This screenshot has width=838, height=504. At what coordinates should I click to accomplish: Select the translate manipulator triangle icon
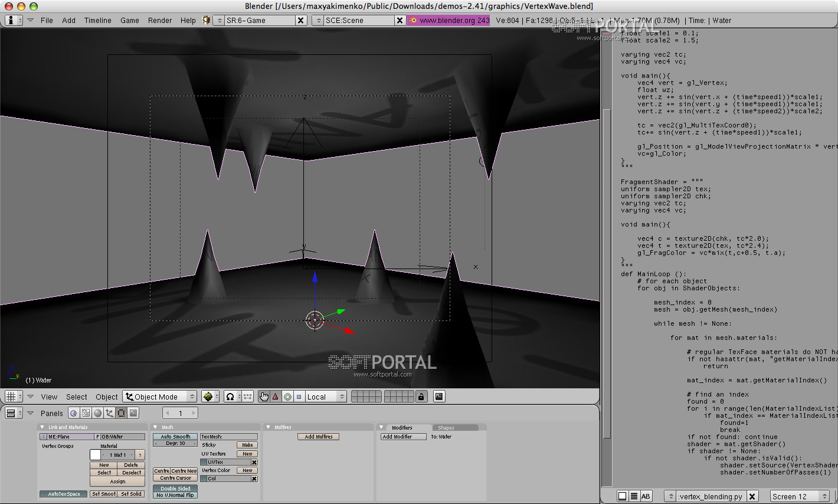[x=276, y=397]
